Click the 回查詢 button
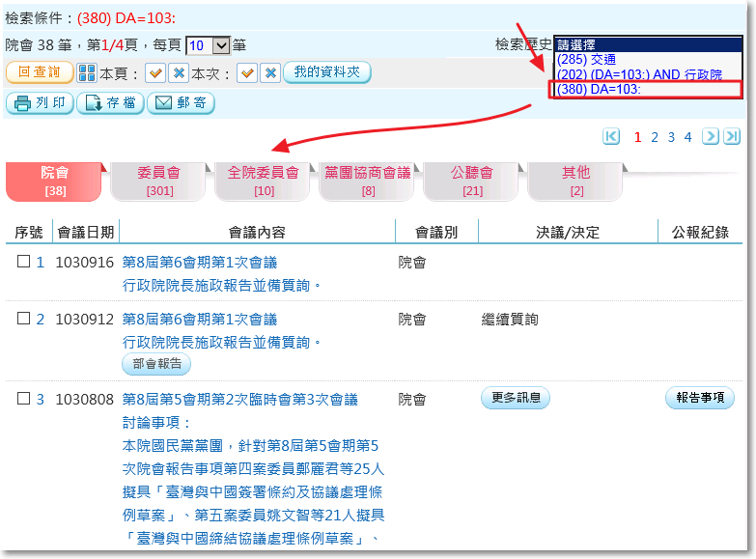This screenshot has width=756, height=559. pyautogui.click(x=40, y=72)
